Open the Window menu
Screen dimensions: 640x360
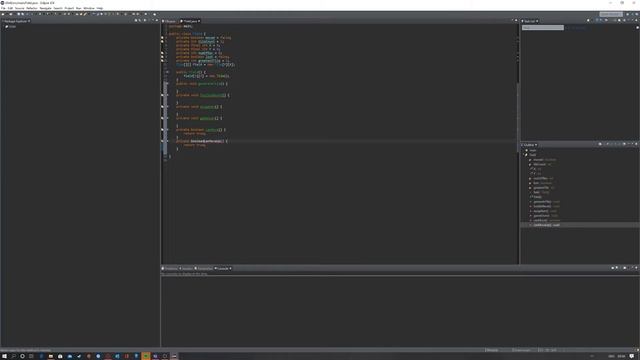(89, 8)
